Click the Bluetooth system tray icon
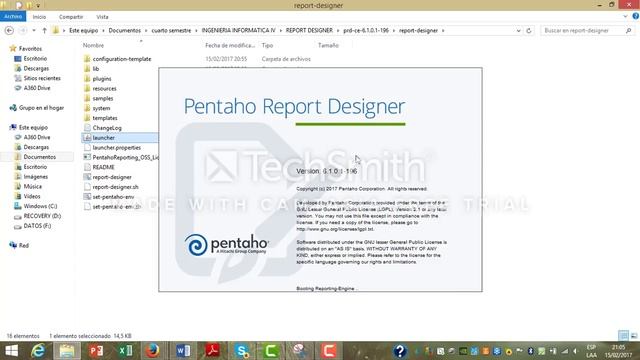Screen dimensions: 640x360 [x=530, y=351]
